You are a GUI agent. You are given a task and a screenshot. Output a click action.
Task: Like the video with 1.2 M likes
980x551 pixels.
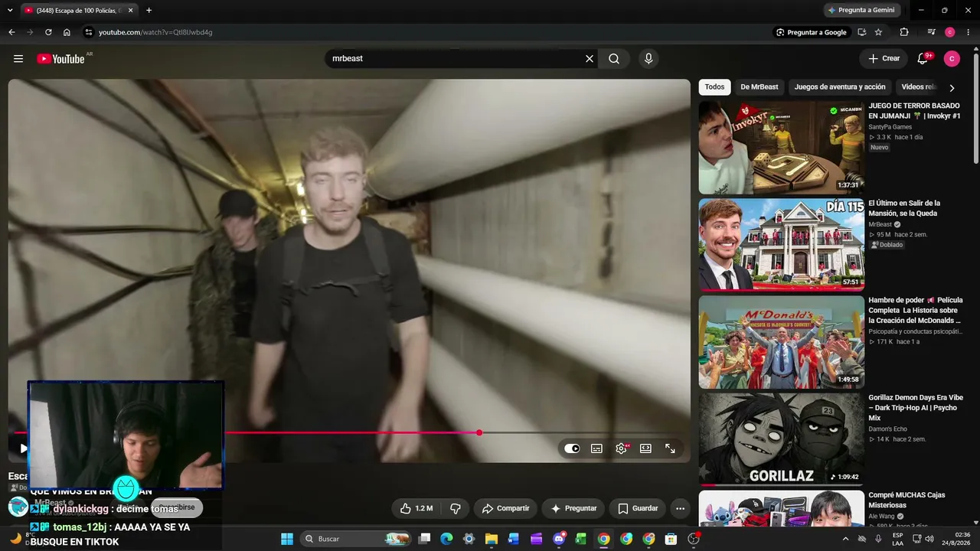416,508
